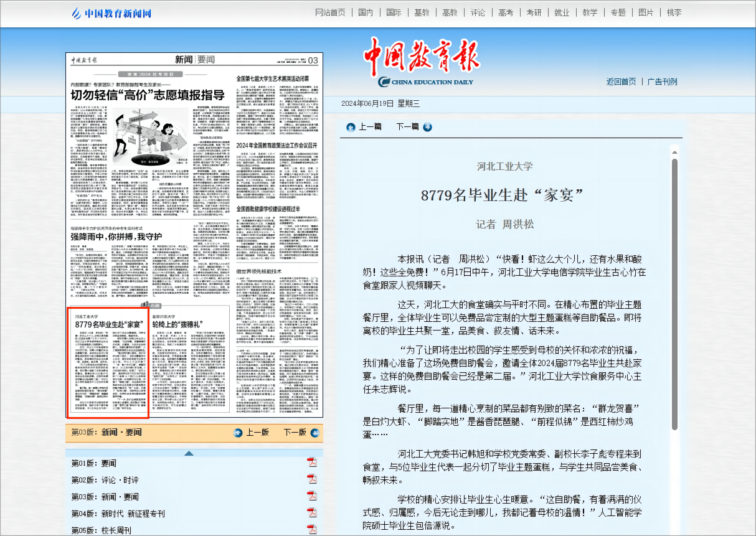Open the 图片 section
The width and height of the screenshot is (756, 536).
point(645,12)
